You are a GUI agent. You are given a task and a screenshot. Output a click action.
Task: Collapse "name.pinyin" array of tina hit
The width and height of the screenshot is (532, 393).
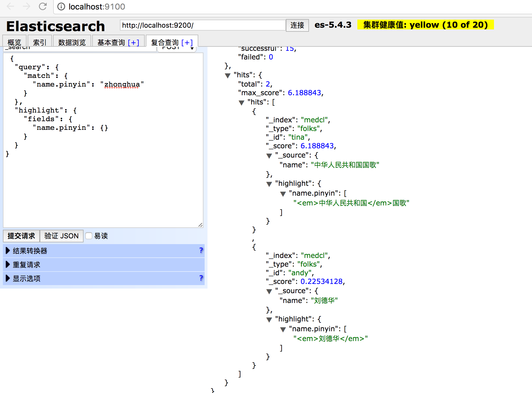(283, 194)
